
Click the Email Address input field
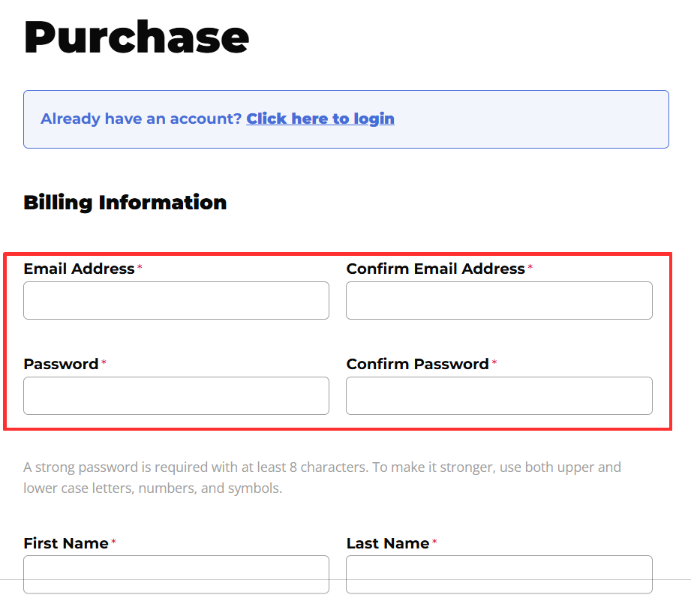(176, 300)
